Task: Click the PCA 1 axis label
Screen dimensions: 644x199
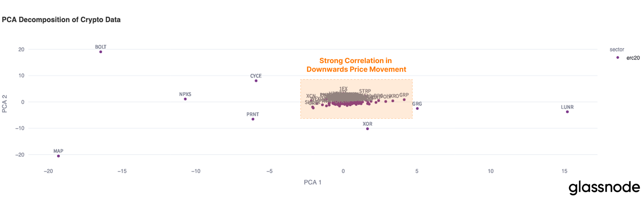Action: [313, 183]
